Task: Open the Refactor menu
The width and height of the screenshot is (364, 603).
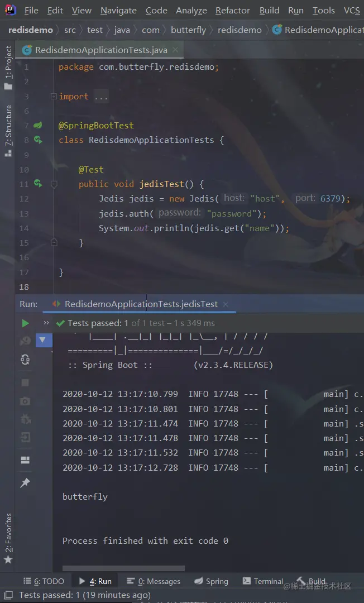Action: [233, 11]
